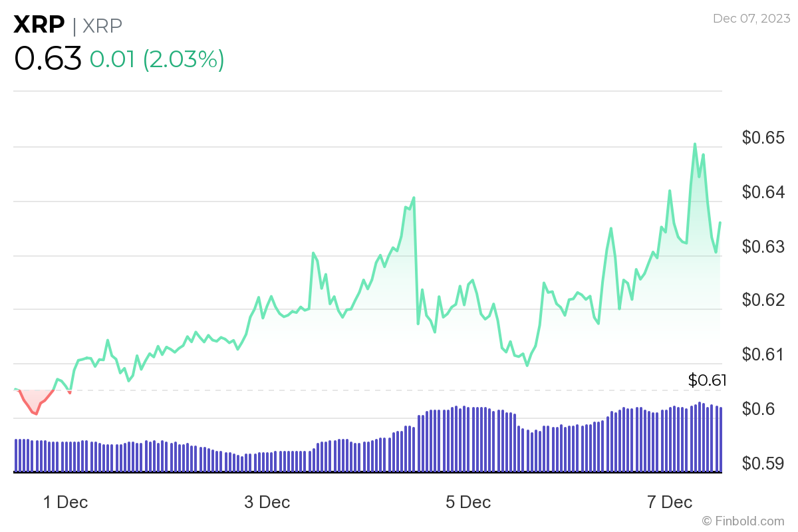Select the 1 Dec x-axis label

tap(65, 502)
